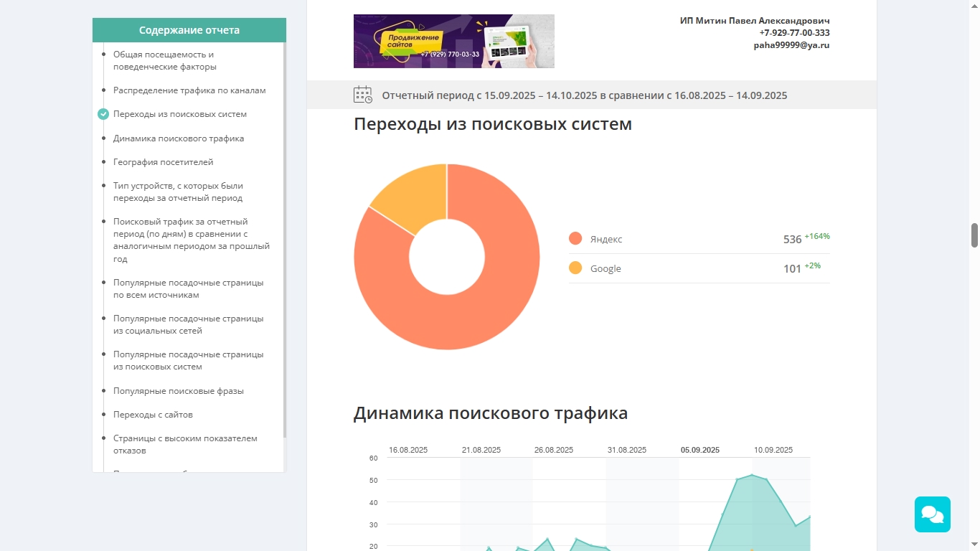Click the 21.08.2025 chart date label
The height and width of the screenshot is (551, 980).
(481, 450)
